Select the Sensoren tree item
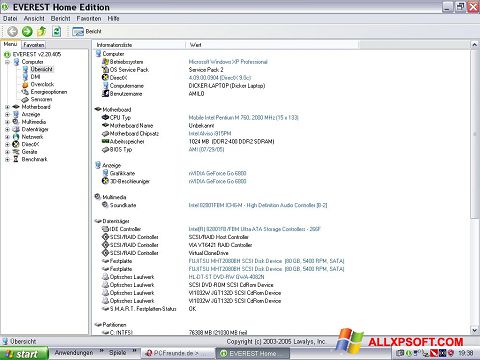The height and width of the screenshot is (360, 480). coord(41,99)
